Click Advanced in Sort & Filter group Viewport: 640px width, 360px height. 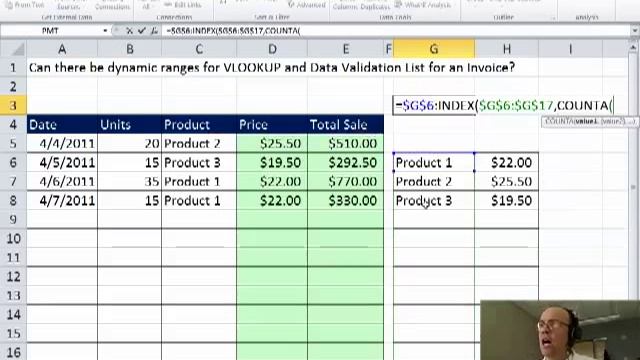click(x=307, y=5)
